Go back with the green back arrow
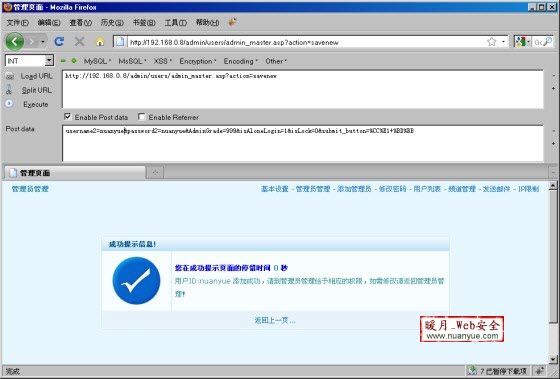Viewport: 560px width, 379px height. 15,41
